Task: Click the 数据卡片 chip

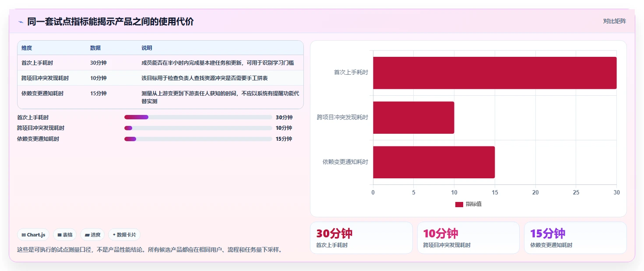Action: pos(124,235)
